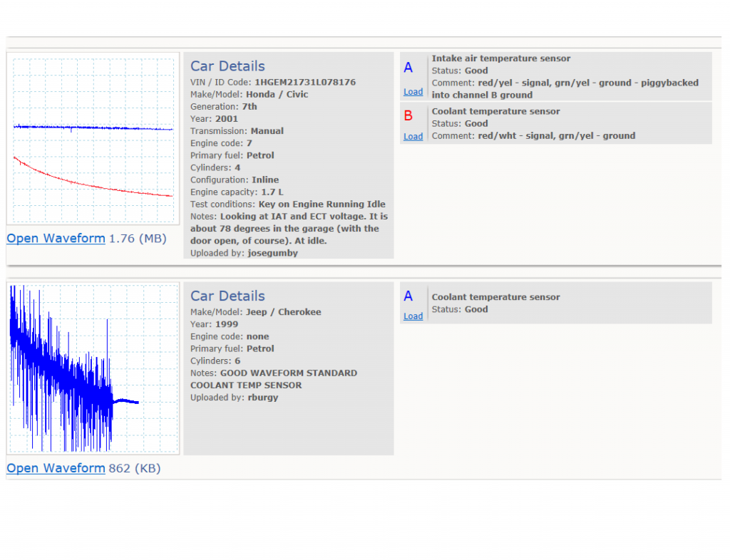Select 'Test conditions: Key on Engine Running Idle'
The image size is (730, 560).
288,204
